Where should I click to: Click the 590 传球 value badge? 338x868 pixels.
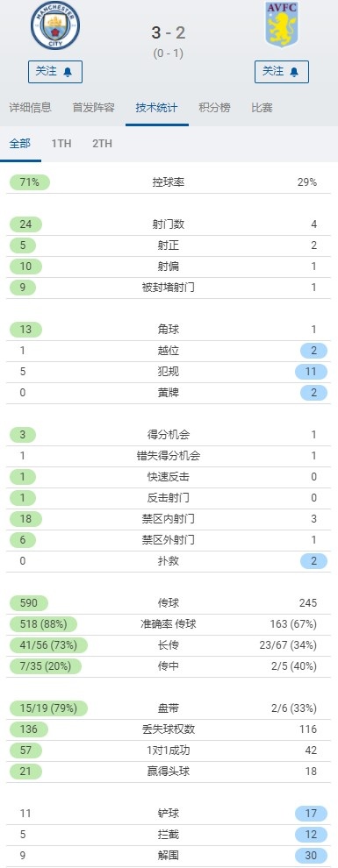click(x=28, y=603)
